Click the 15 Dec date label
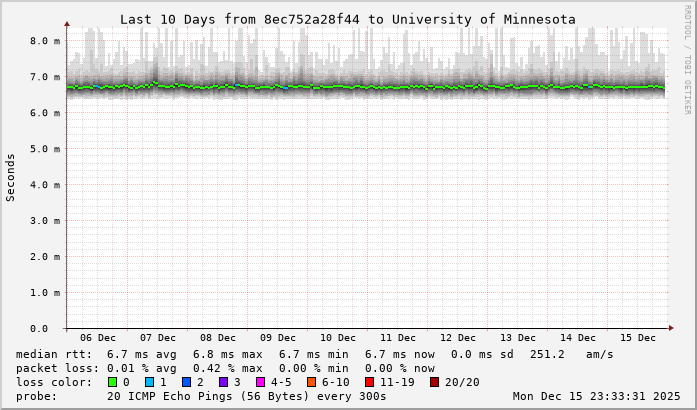 (x=638, y=338)
